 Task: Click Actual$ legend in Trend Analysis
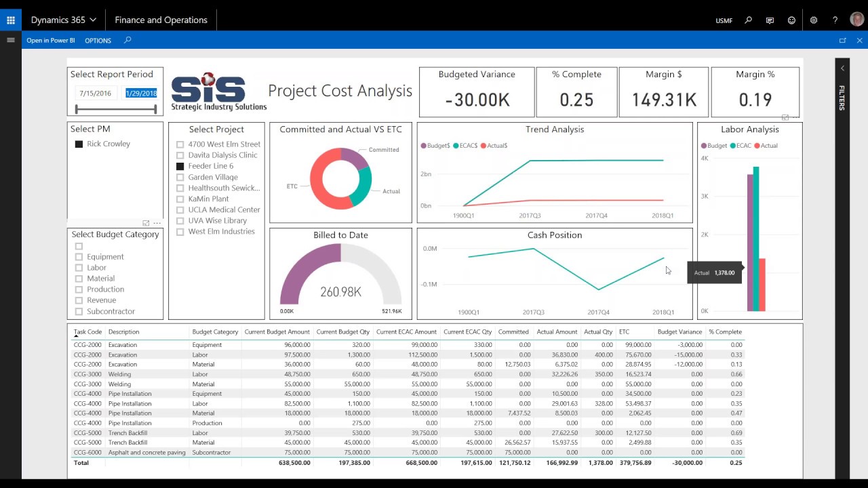tap(494, 146)
